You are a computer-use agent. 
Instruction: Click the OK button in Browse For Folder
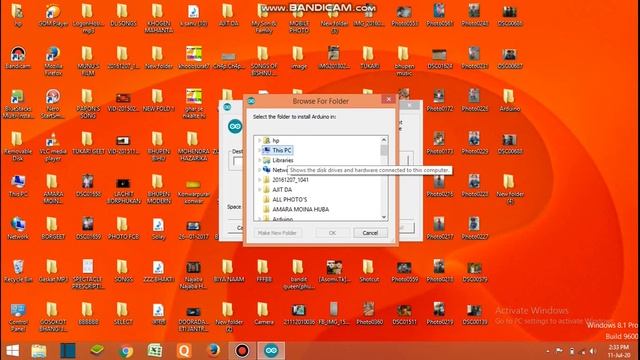click(332, 233)
